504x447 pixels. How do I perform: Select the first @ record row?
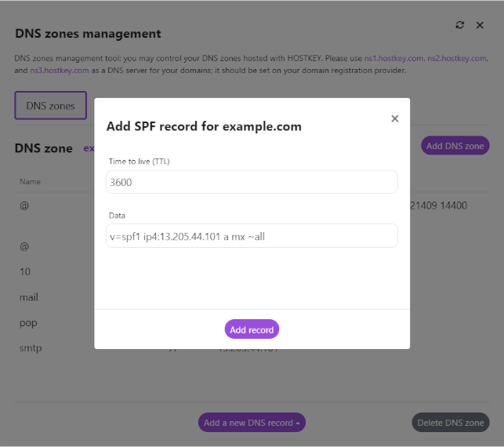click(24, 206)
